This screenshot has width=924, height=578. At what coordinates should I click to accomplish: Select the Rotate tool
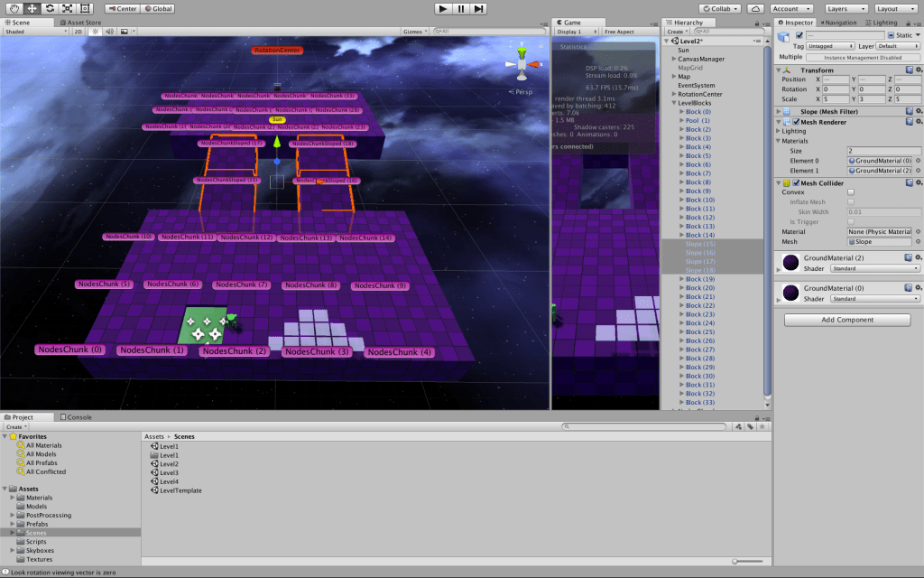pos(49,8)
